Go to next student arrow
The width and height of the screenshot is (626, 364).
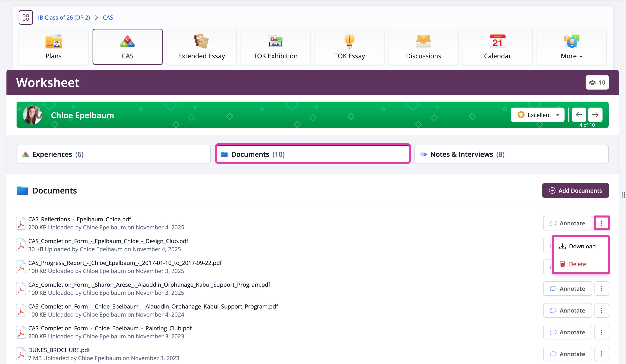[595, 115]
